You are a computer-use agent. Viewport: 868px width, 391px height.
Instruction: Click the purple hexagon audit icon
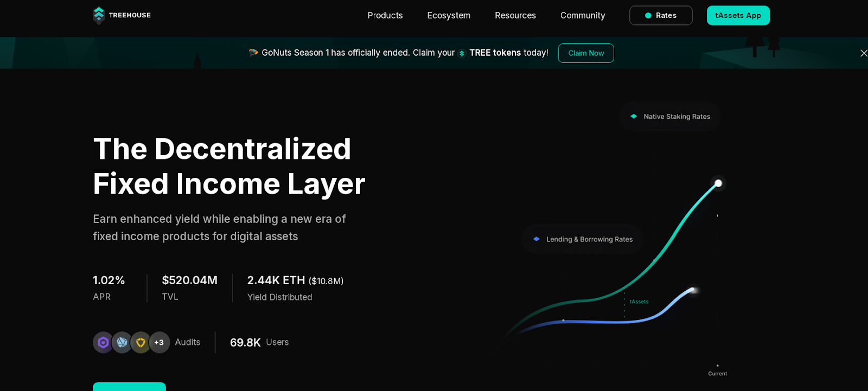[103, 342]
